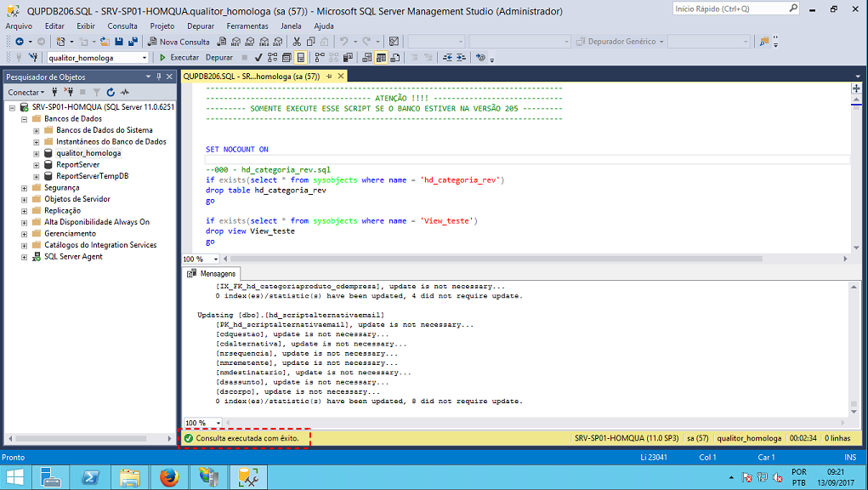
Task: Open Firefox from the taskbar
Action: click(169, 476)
